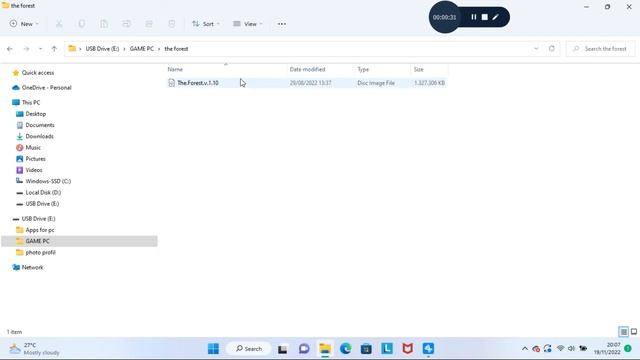
Task: Open the Windows Start menu
Action: pos(213,349)
